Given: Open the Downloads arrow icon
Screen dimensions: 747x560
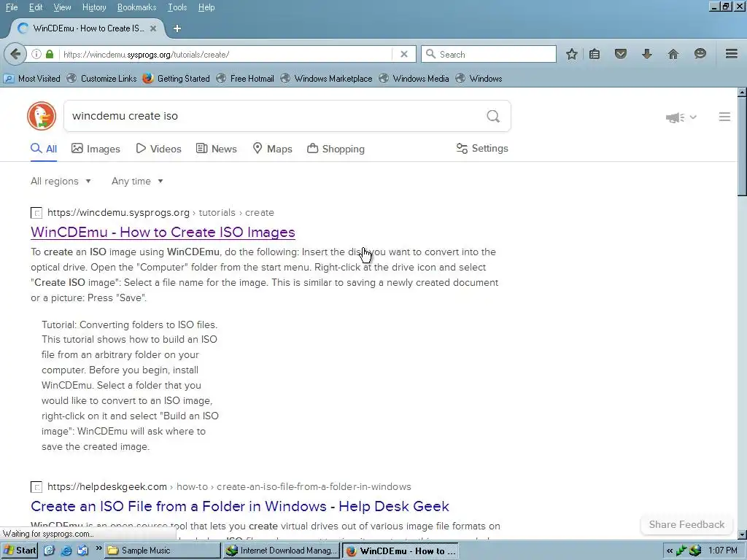Looking at the screenshot, I should [646, 54].
